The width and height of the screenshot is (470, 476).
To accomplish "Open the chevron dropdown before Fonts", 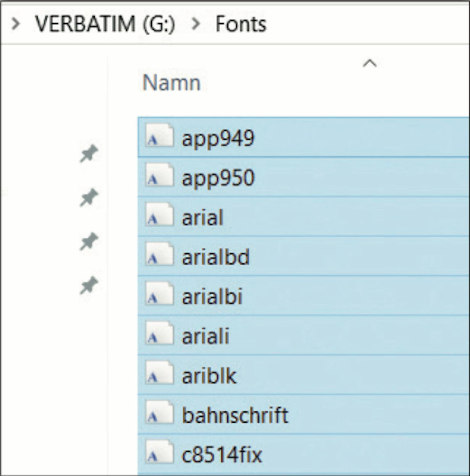I will pyautogui.click(x=196, y=24).
